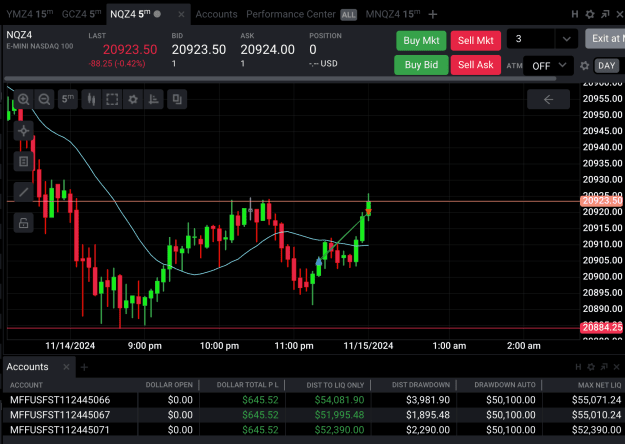Click the zoom in magnifier icon
The image size is (625, 444).
click(24, 99)
